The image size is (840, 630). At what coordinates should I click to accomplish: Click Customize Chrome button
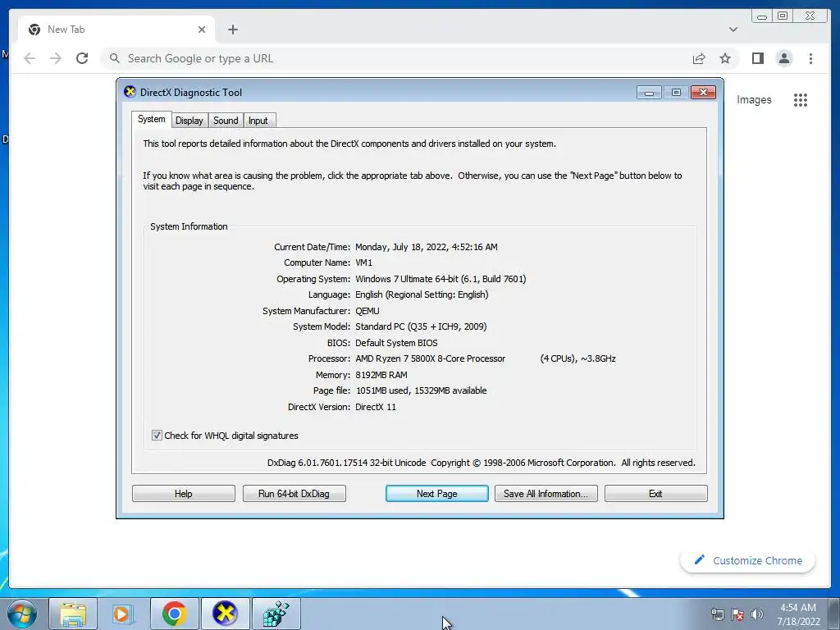point(748,560)
